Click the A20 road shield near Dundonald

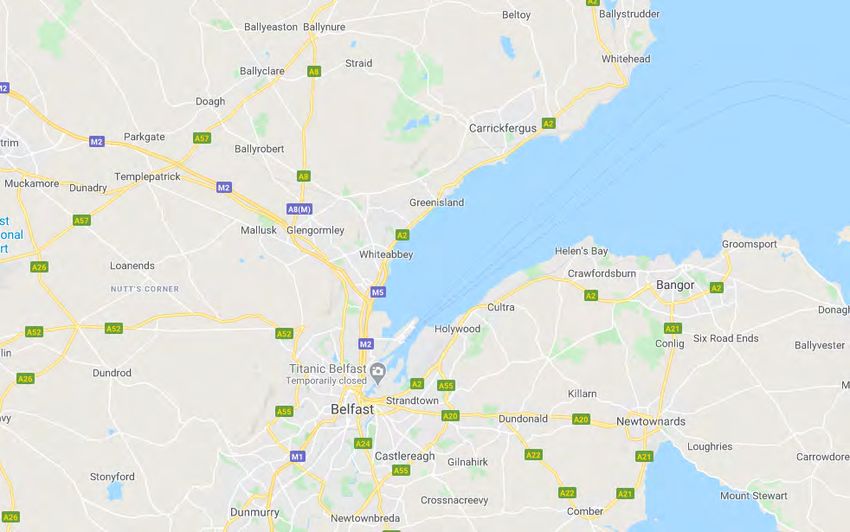click(581, 419)
